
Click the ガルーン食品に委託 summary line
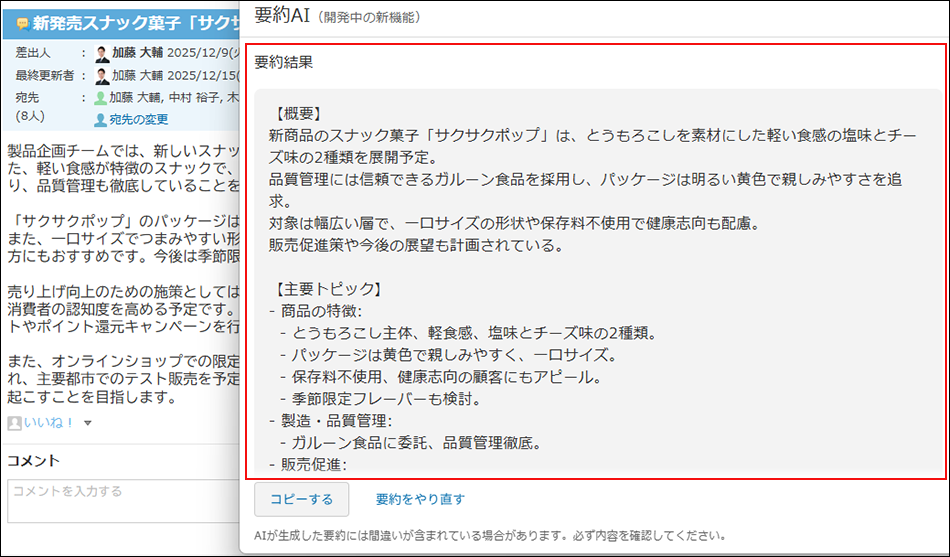[x=410, y=443]
